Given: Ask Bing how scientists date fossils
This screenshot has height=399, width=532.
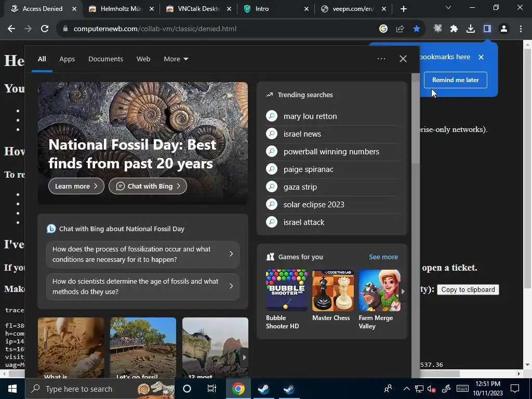Looking at the screenshot, I should click(x=143, y=286).
